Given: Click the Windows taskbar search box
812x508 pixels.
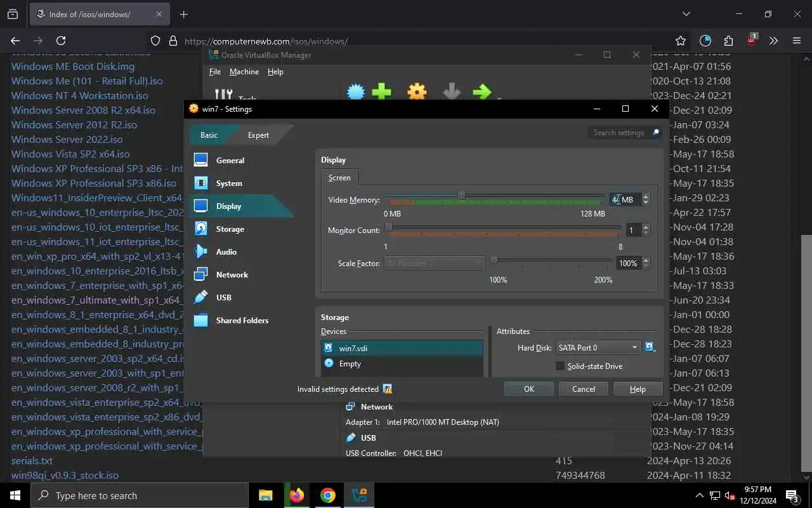Looking at the screenshot, I should [140, 495].
